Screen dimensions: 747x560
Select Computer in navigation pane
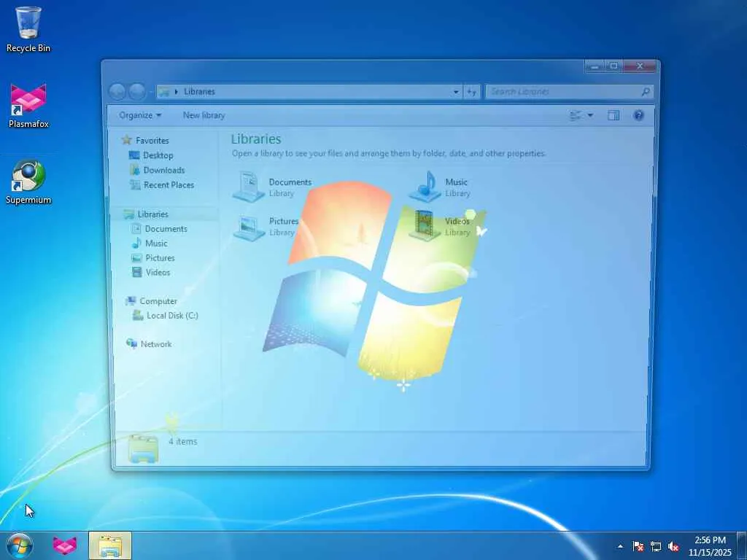(151, 301)
